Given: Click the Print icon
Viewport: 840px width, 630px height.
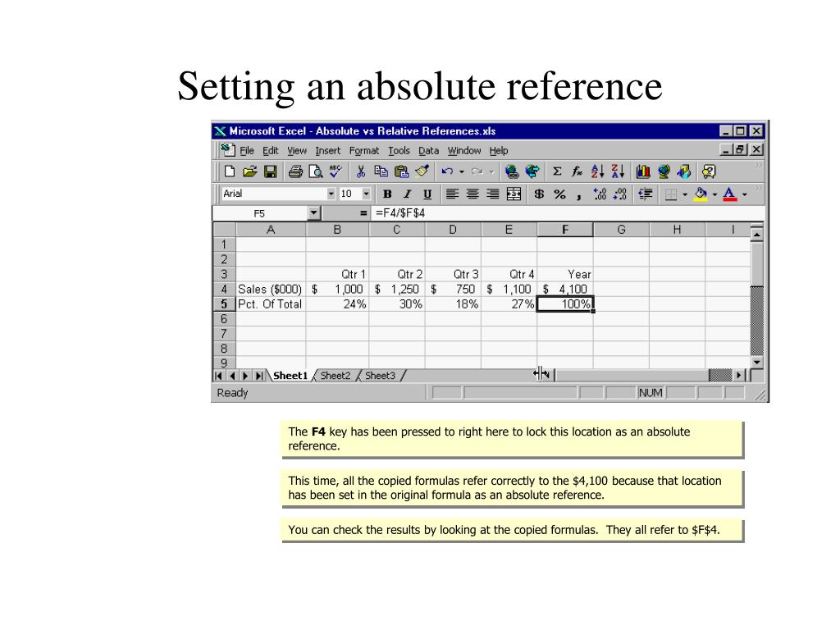Looking at the screenshot, I should 295,171.
